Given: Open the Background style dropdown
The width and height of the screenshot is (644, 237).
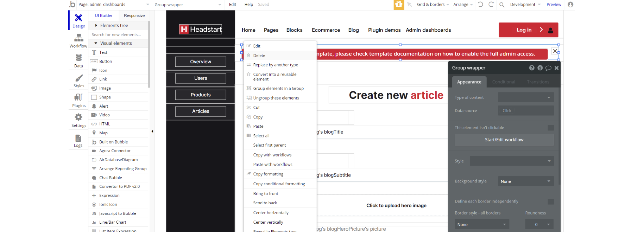Looking at the screenshot, I should point(526,181).
